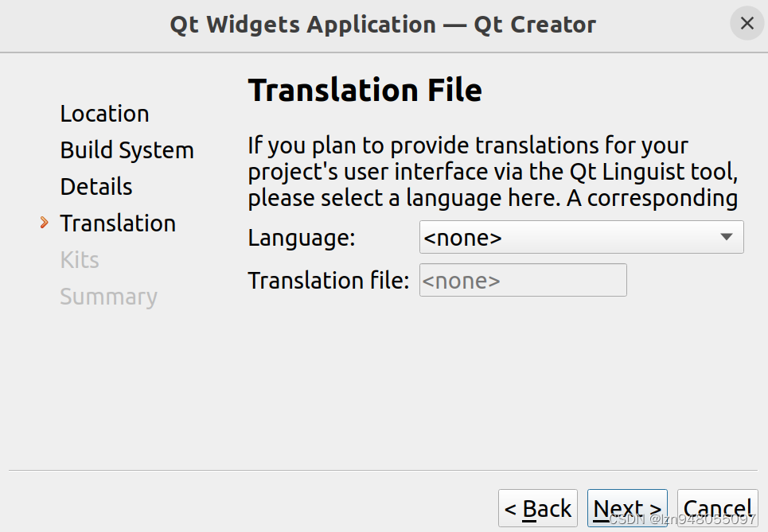Image resolution: width=768 pixels, height=532 pixels.
Task: Select the Summary wizard step
Action: click(x=108, y=297)
